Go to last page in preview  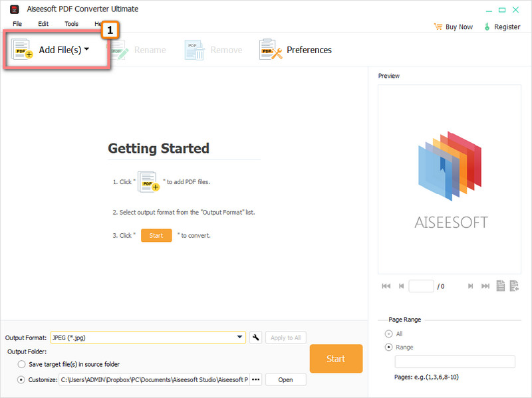pyautogui.click(x=485, y=286)
